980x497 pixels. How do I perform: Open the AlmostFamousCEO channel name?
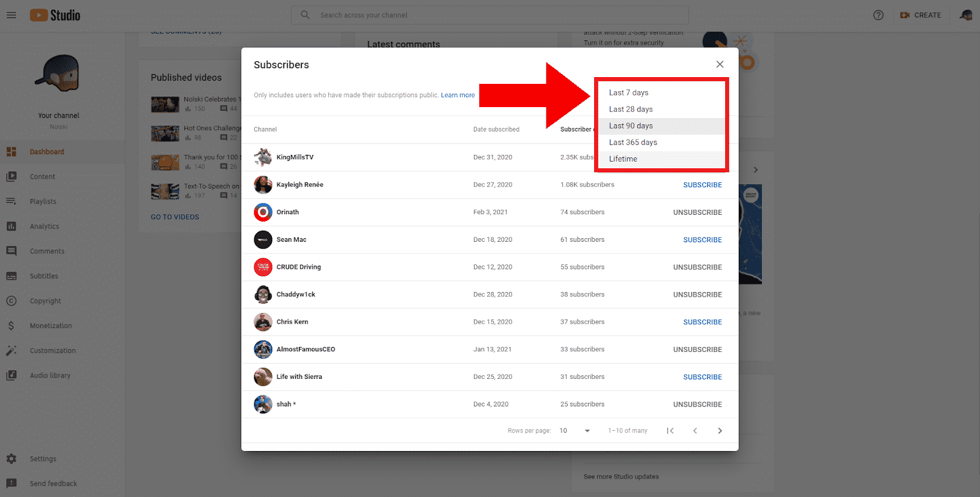click(x=306, y=349)
